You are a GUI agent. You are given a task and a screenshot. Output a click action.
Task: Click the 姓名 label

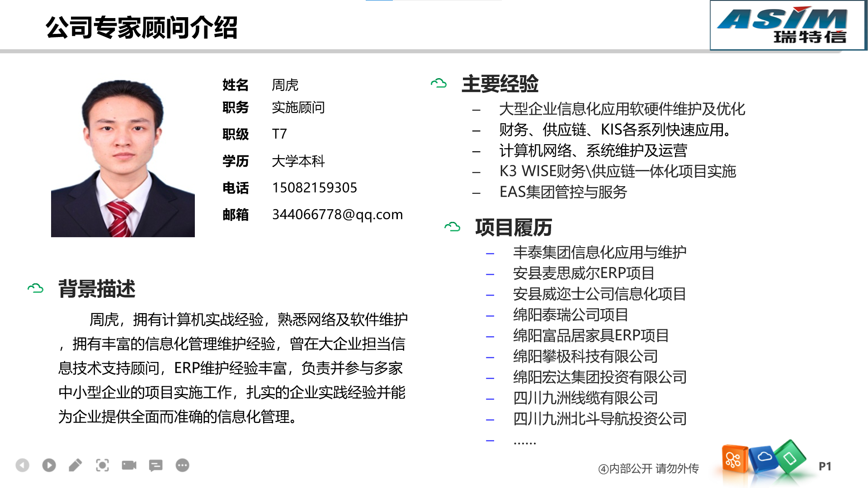[x=236, y=84]
